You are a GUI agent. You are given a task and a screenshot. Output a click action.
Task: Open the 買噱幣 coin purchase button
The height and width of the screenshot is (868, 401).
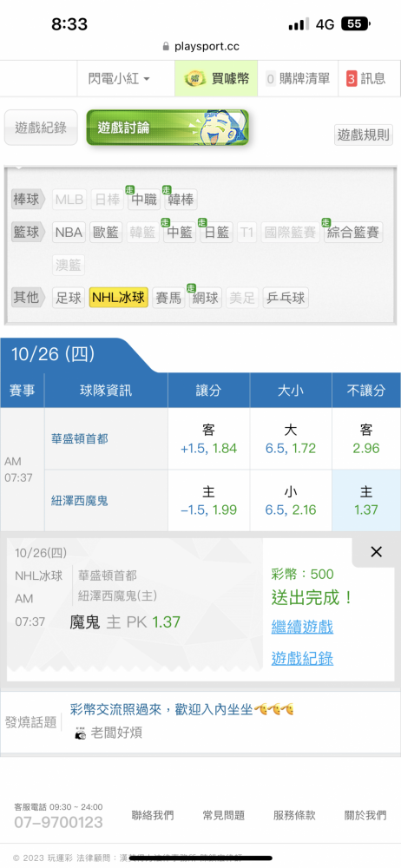click(x=216, y=79)
